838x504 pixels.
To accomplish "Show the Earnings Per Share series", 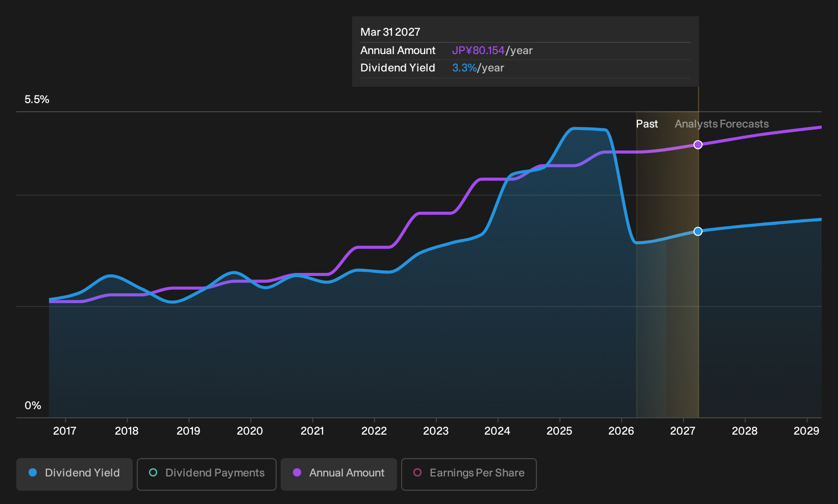I will tap(469, 474).
